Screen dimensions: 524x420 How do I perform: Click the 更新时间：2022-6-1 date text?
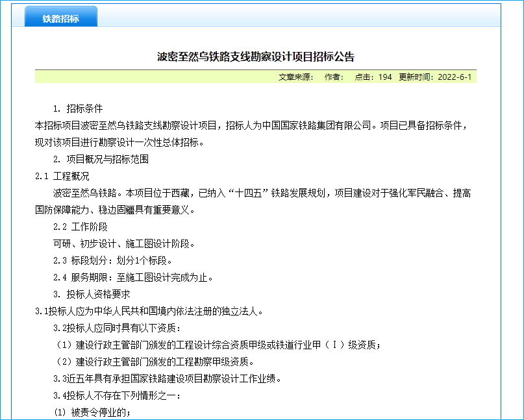(x=434, y=77)
